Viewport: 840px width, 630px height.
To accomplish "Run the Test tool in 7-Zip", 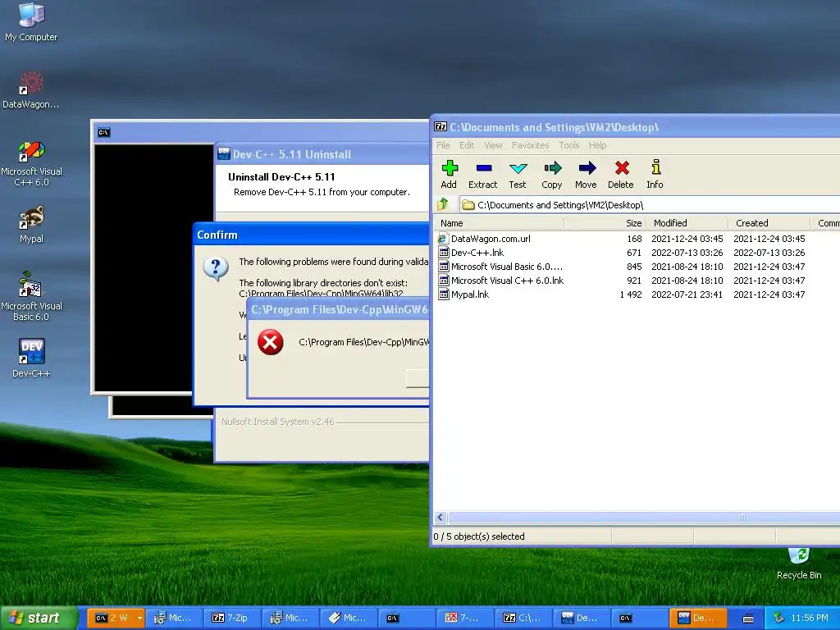I will [518, 175].
